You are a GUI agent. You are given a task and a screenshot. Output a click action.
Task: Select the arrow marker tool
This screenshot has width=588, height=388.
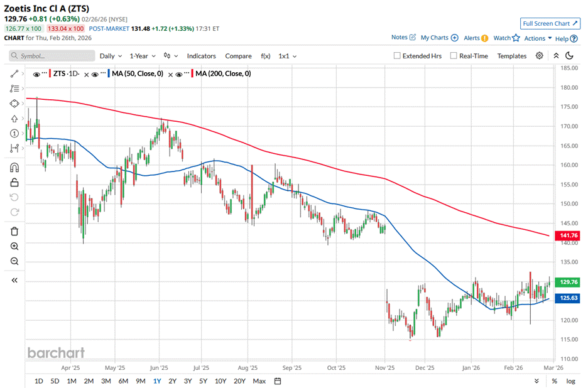point(14,119)
